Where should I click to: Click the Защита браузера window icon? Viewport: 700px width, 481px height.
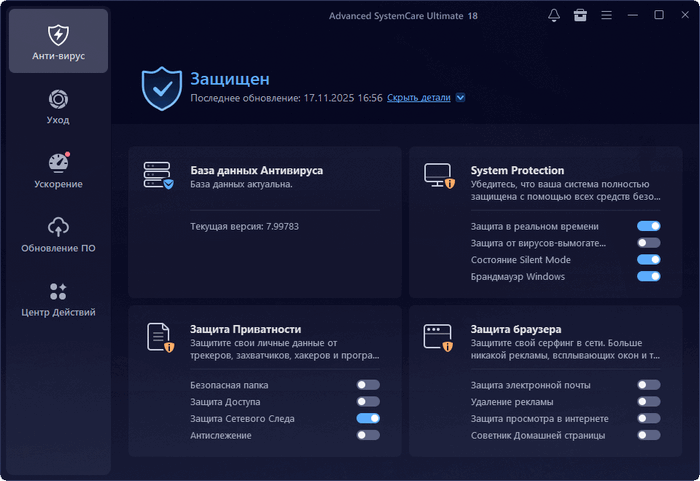[439, 335]
